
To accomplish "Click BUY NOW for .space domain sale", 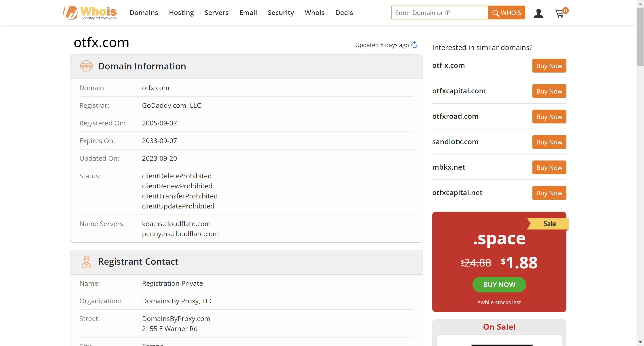I will 499,285.
